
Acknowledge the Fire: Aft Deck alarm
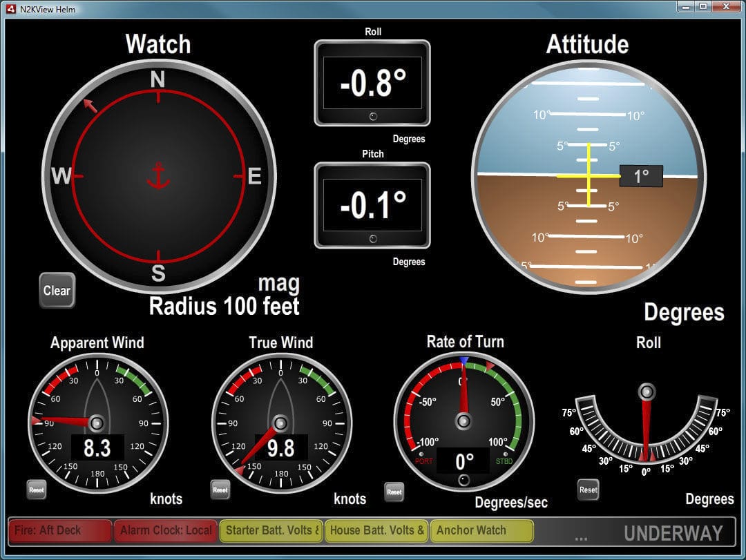click(x=59, y=531)
